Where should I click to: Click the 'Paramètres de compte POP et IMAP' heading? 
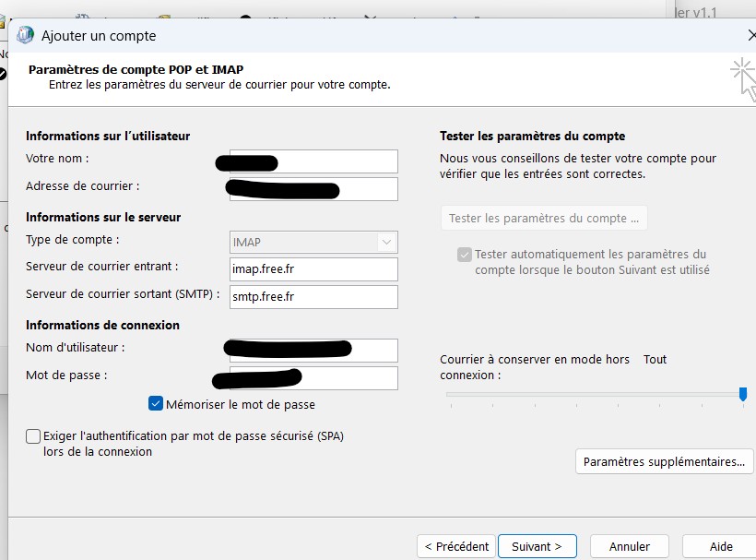136,69
